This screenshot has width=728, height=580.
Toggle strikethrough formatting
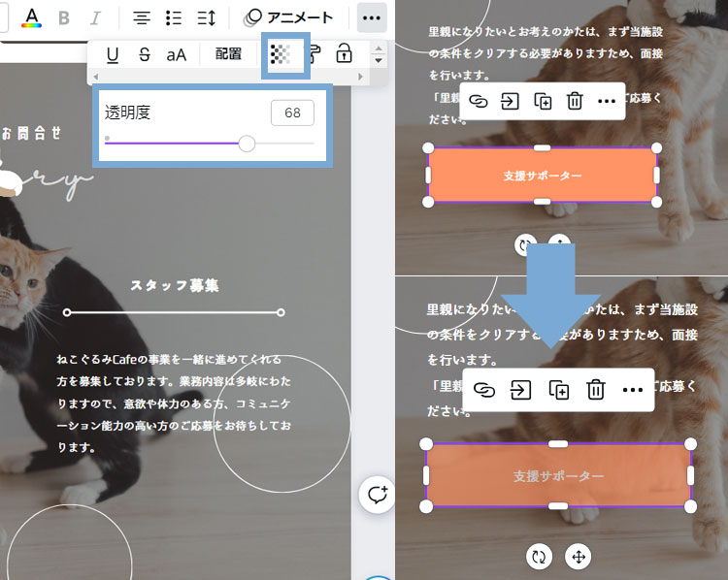145,54
